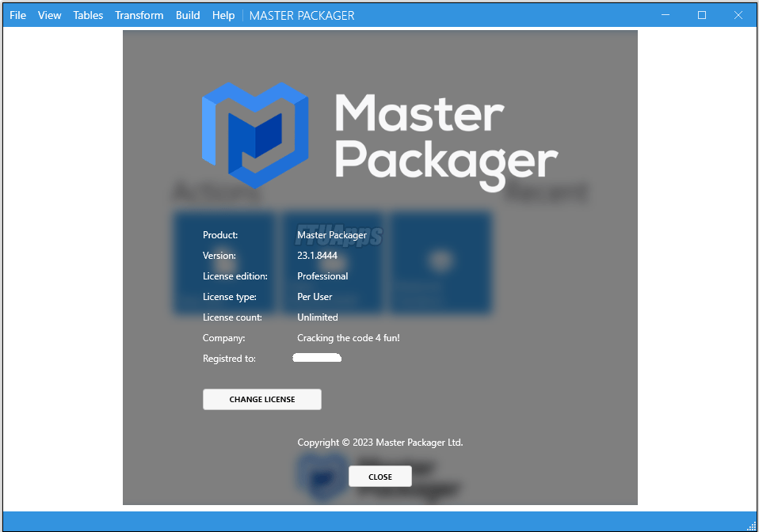
Task: Click the 'Product:' label
Action: coord(220,235)
